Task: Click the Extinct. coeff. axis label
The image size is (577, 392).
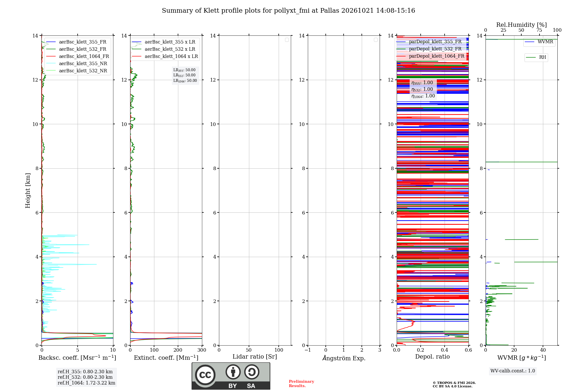Action: tap(166, 358)
